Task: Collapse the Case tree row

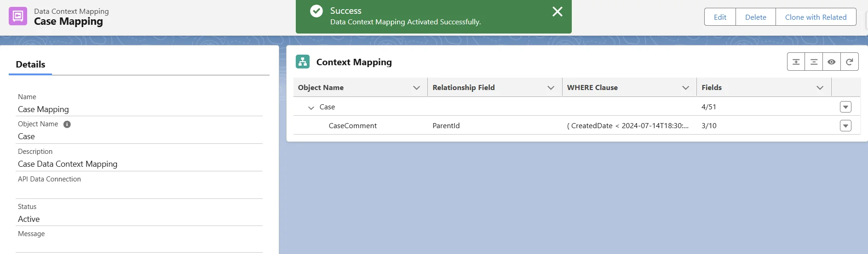Action: (x=311, y=107)
